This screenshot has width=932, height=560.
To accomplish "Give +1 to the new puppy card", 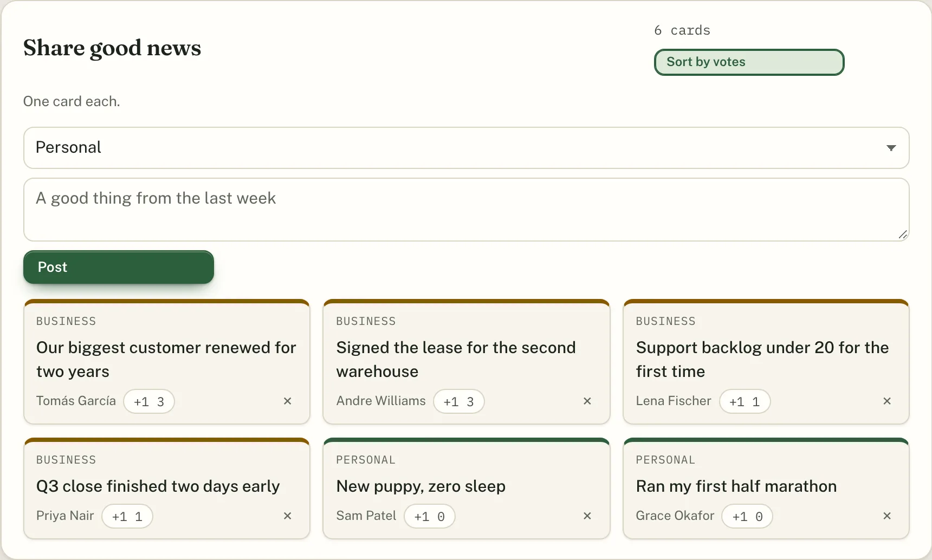I will pos(430,517).
